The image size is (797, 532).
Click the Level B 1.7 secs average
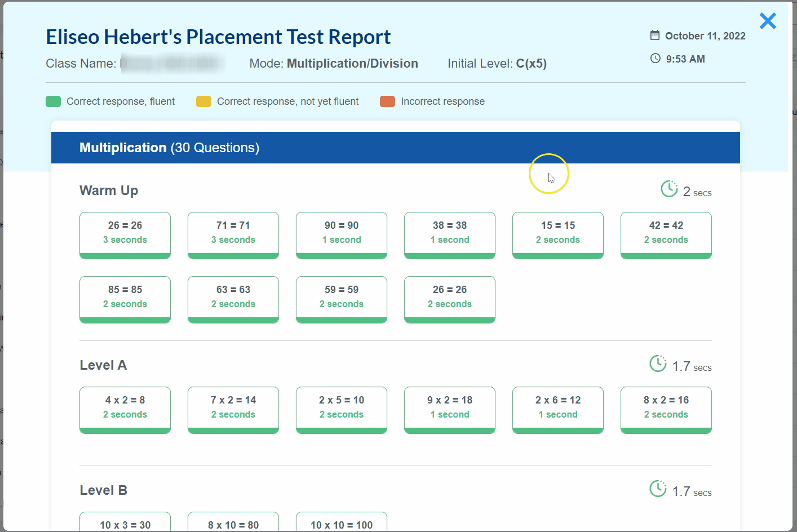(x=692, y=492)
